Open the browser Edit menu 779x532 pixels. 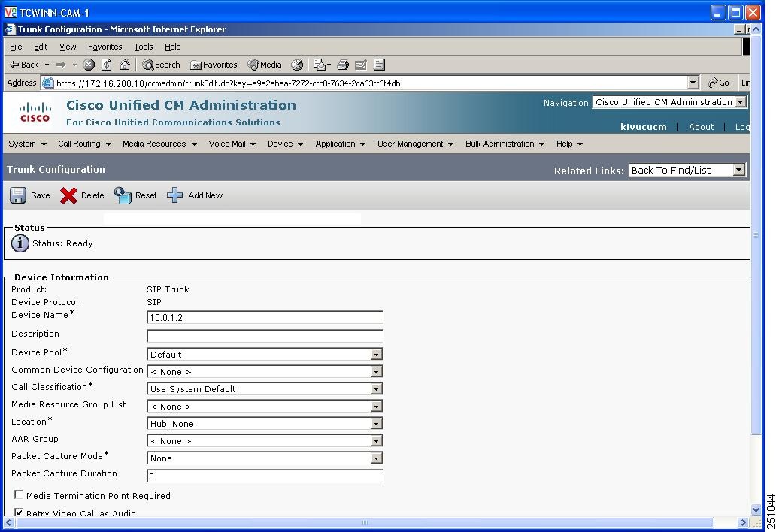coord(41,47)
